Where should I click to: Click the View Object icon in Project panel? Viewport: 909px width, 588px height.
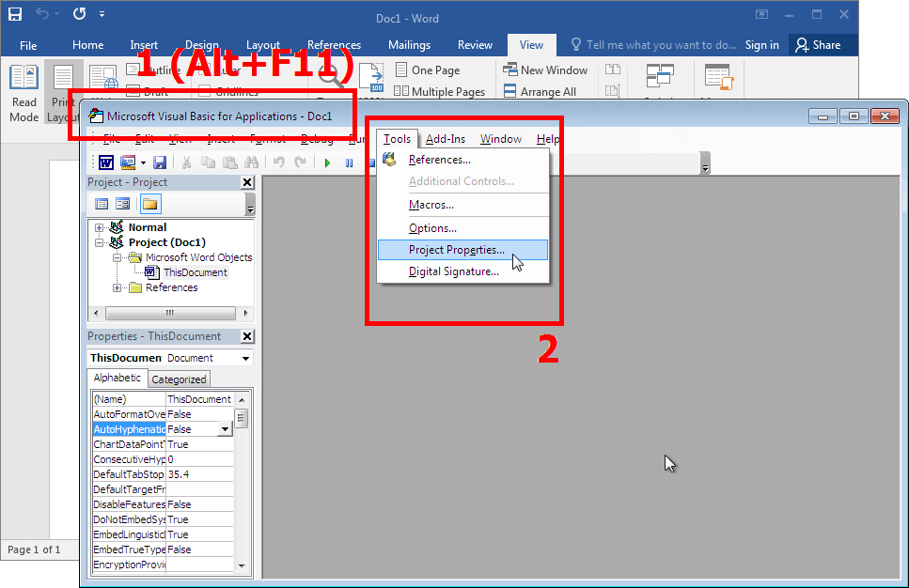[x=122, y=204]
